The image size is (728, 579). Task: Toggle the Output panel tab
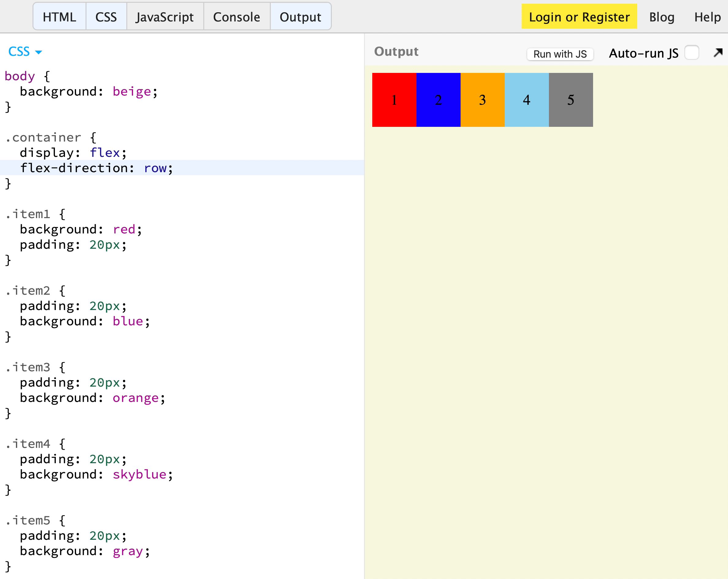[x=300, y=17]
